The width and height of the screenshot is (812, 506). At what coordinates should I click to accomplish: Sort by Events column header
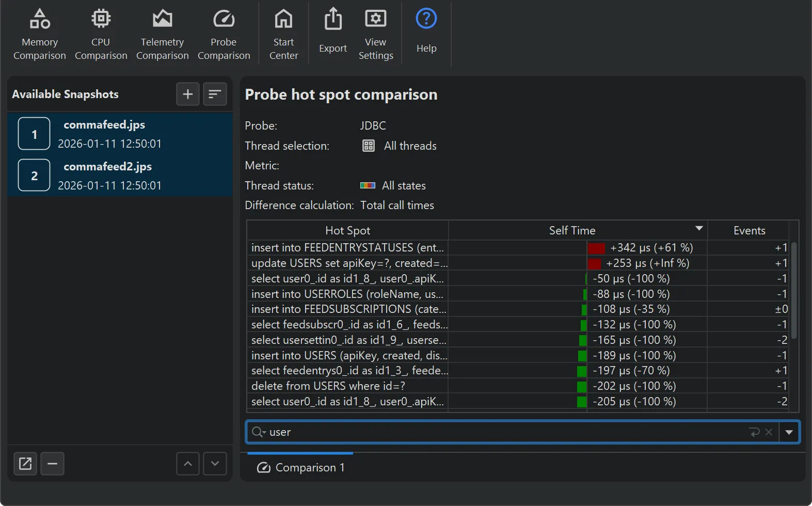(749, 230)
